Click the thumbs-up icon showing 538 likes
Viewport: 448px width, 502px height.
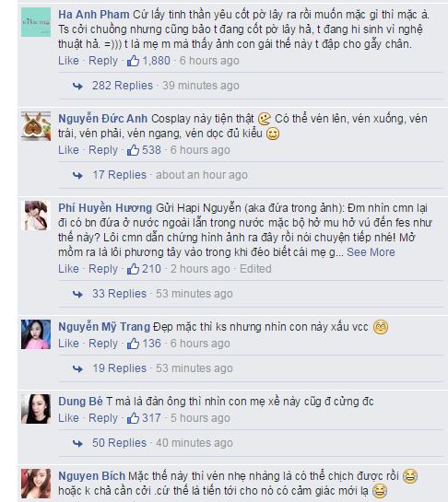coord(133,149)
